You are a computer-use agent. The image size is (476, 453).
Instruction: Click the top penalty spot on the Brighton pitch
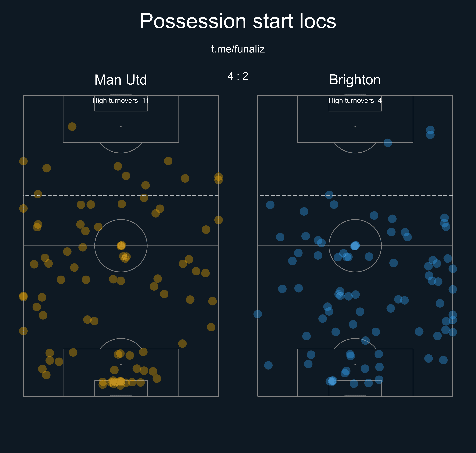[x=355, y=127]
